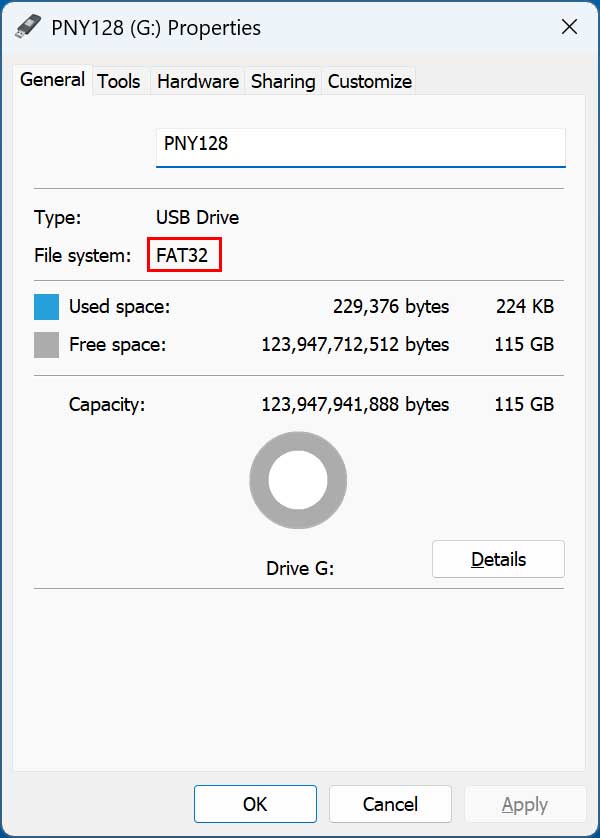Switch to the Hardware tab
Viewport: 600px width, 838px height.
[x=197, y=81]
